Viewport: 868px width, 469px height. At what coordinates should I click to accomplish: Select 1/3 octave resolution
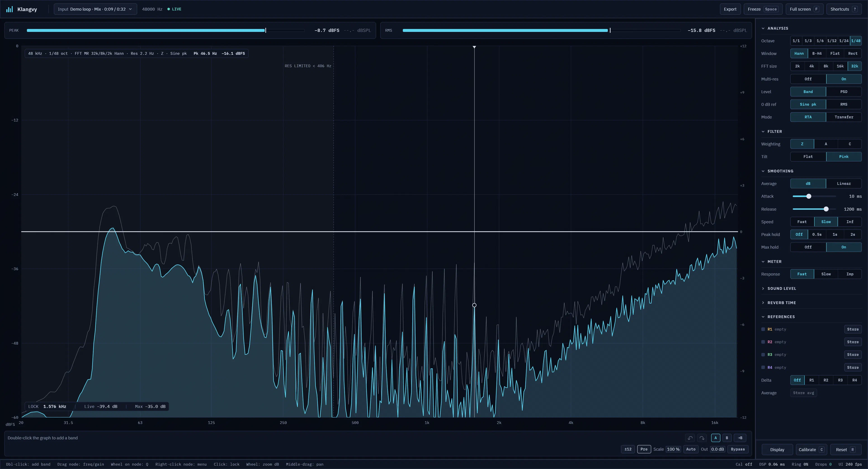808,41
